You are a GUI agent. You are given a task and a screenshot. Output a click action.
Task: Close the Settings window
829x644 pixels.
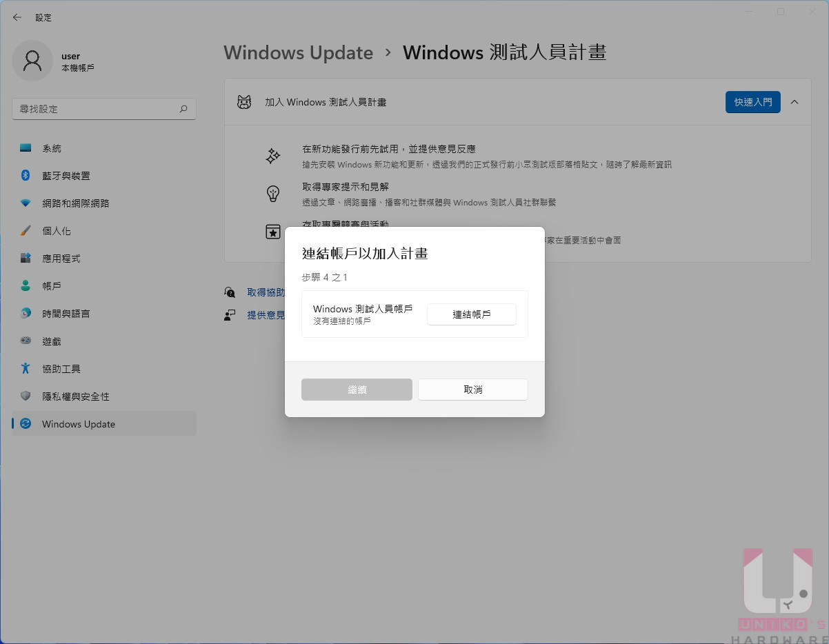pyautogui.click(x=812, y=12)
